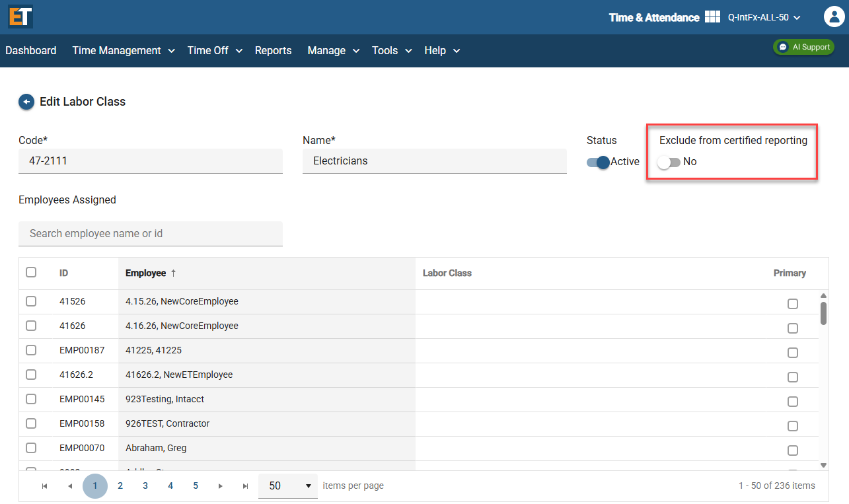Click the Search employee name or id field
The height and width of the screenshot is (504, 849).
click(151, 234)
